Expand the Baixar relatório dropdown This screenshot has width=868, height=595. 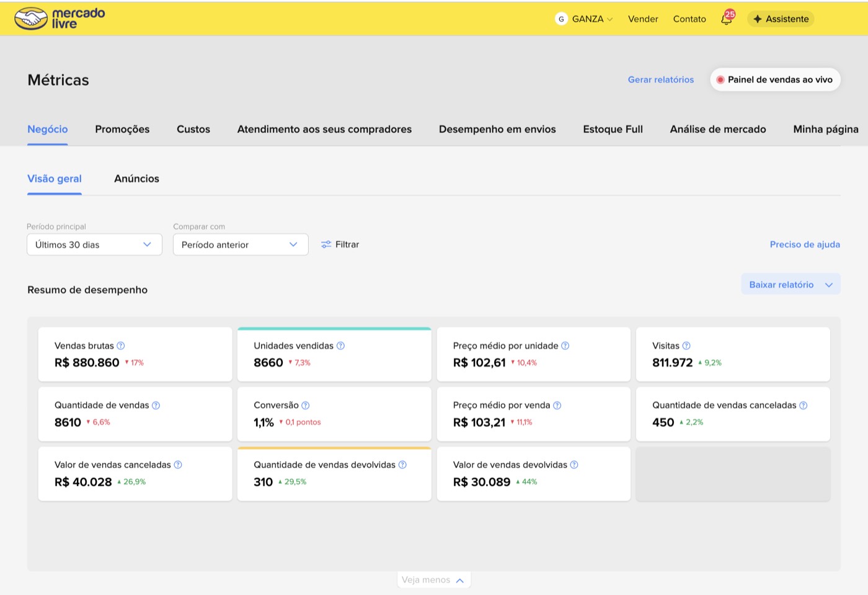(790, 284)
